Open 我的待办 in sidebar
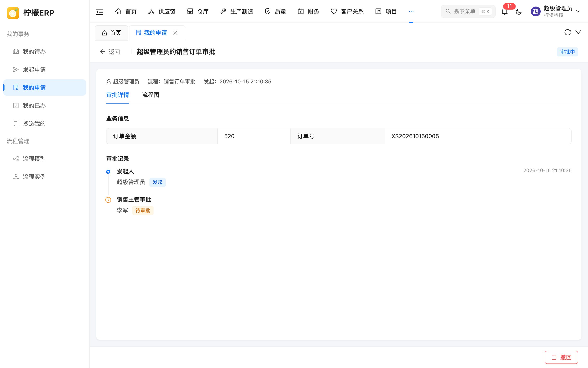The height and width of the screenshot is (368, 588). point(45,52)
